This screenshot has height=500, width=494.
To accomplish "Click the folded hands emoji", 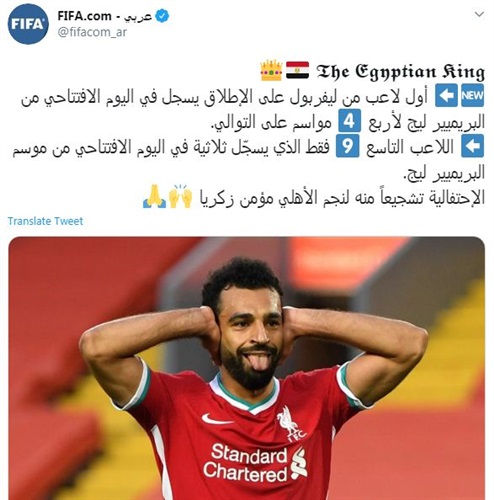I will coord(154,197).
